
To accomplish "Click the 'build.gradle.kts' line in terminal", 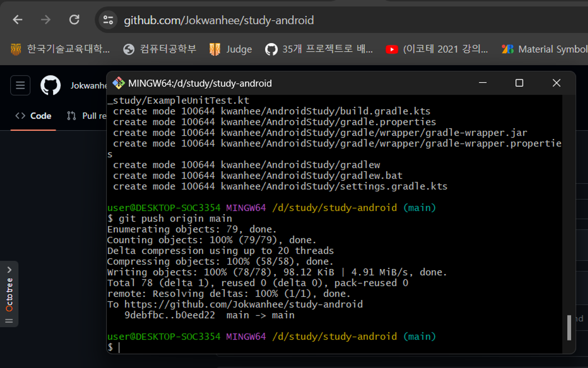I will click(272, 111).
